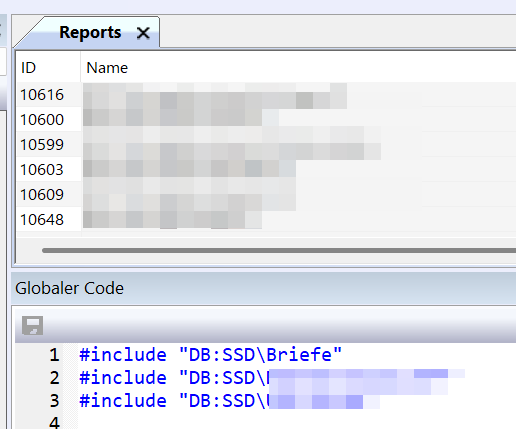
Task: Sort the list by the ID column header
Action: click(x=48, y=68)
